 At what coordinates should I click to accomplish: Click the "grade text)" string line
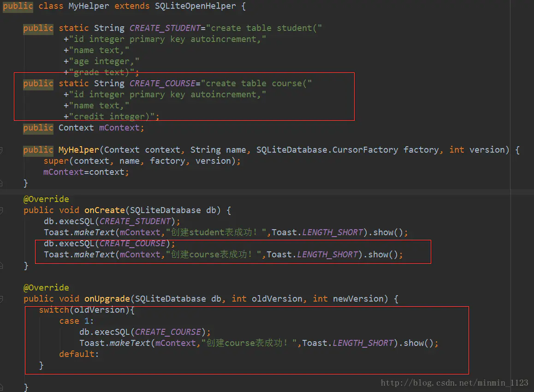(101, 72)
